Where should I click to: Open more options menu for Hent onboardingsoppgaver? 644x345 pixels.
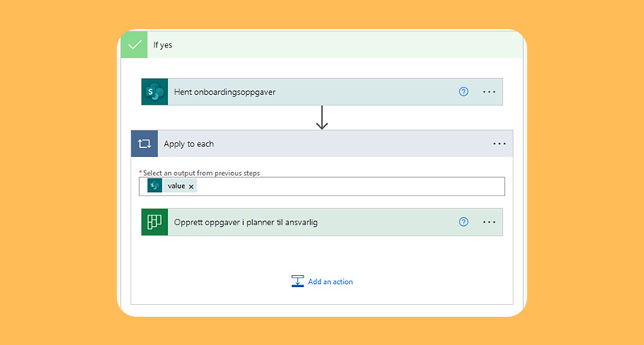[489, 92]
